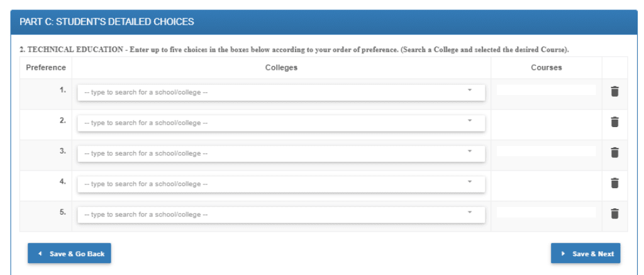644x275 pixels.
Task: Remove preference 3 with trash icon
Action: (614, 152)
